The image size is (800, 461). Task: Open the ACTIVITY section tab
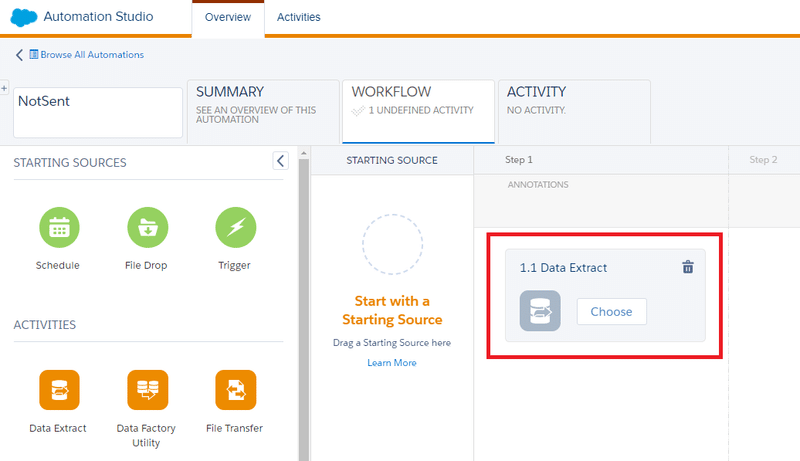[574, 111]
